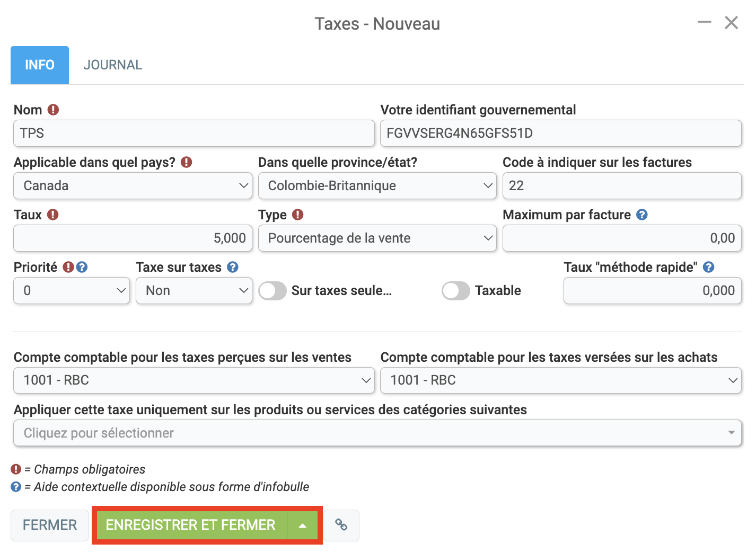Click the link chain icon button
Image resolution: width=756 pixels, height=552 pixels.
click(341, 525)
